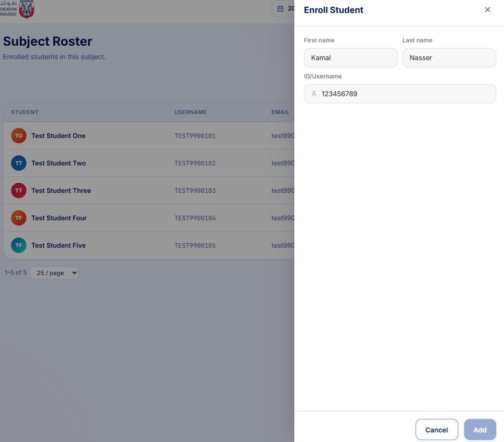The height and width of the screenshot is (442, 504).
Task: Click the person icon in ID/Username field
Action: tap(314, 94)
